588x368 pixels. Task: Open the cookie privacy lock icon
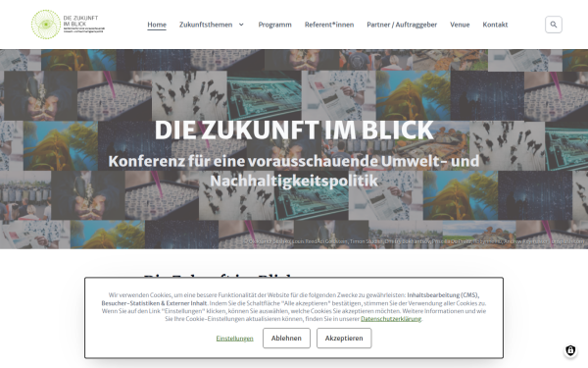[570, 350]
